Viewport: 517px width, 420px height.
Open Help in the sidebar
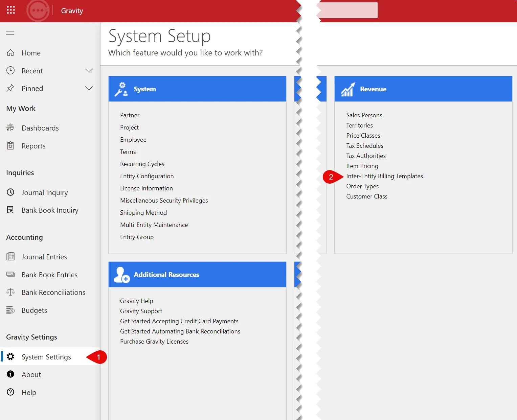point(29,393)
